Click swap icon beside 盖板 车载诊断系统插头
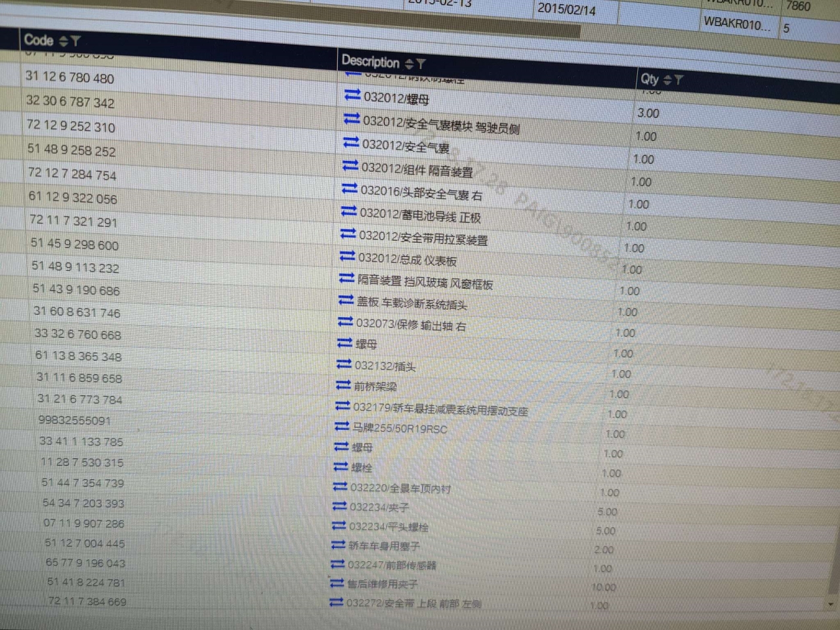The height and width of the screenshot is (630, 840). (x=346, y=300)
